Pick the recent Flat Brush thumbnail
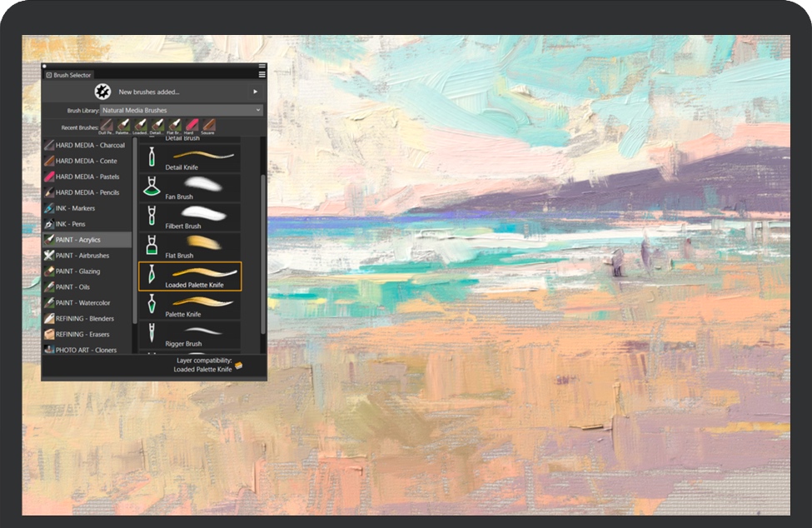Viewport: 812px width, 528px height. point(175,126)
